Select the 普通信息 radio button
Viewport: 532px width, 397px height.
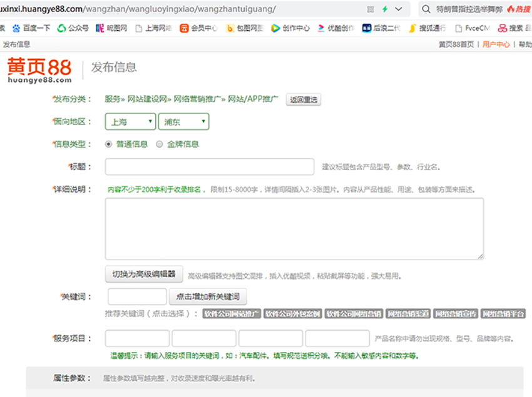pyautogui.click(x=109, y=144)
